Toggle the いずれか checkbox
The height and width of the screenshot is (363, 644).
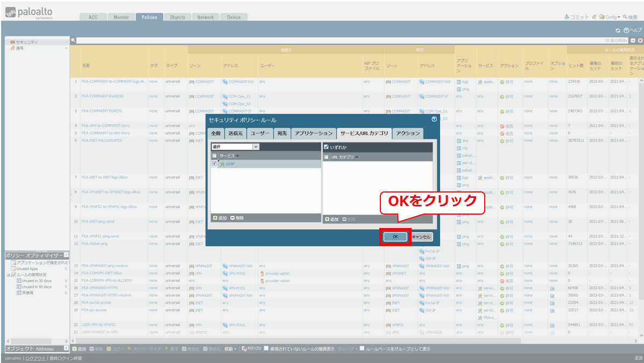tap(327, 147)
